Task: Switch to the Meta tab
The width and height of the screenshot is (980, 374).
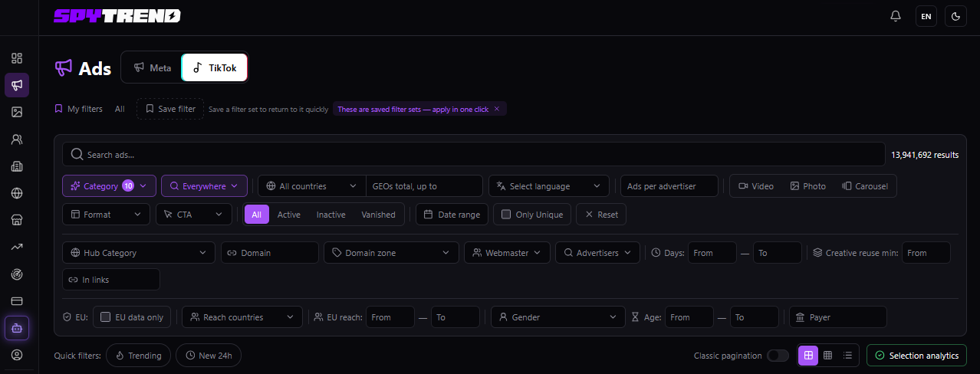Action: (x=153, y=67)
